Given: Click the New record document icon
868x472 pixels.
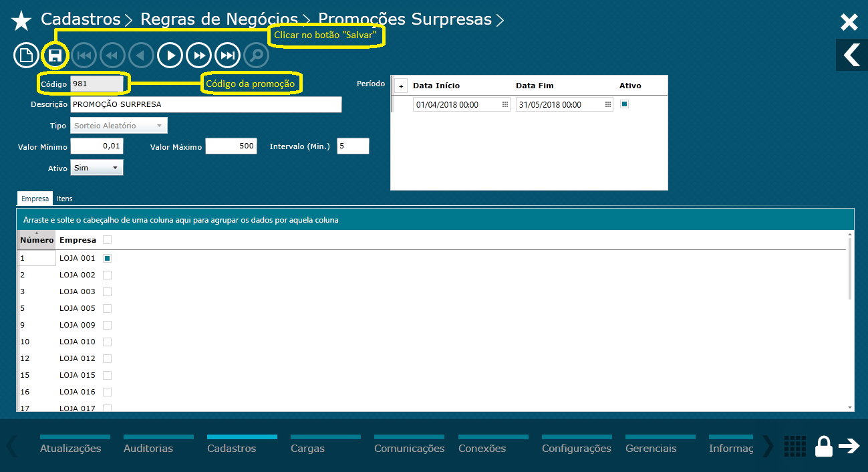Looking at the screenshot, I should coord(26,55).
